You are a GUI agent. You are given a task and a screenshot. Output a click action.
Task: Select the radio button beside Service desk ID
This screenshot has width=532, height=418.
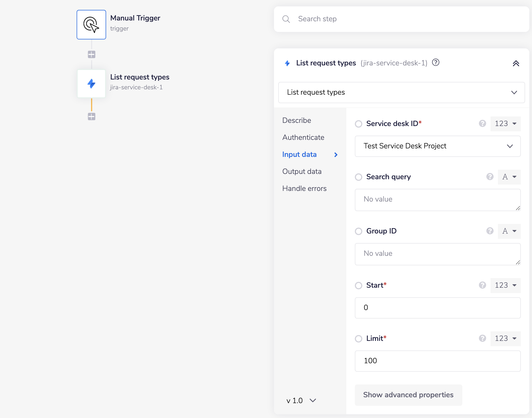coord(359,124)
